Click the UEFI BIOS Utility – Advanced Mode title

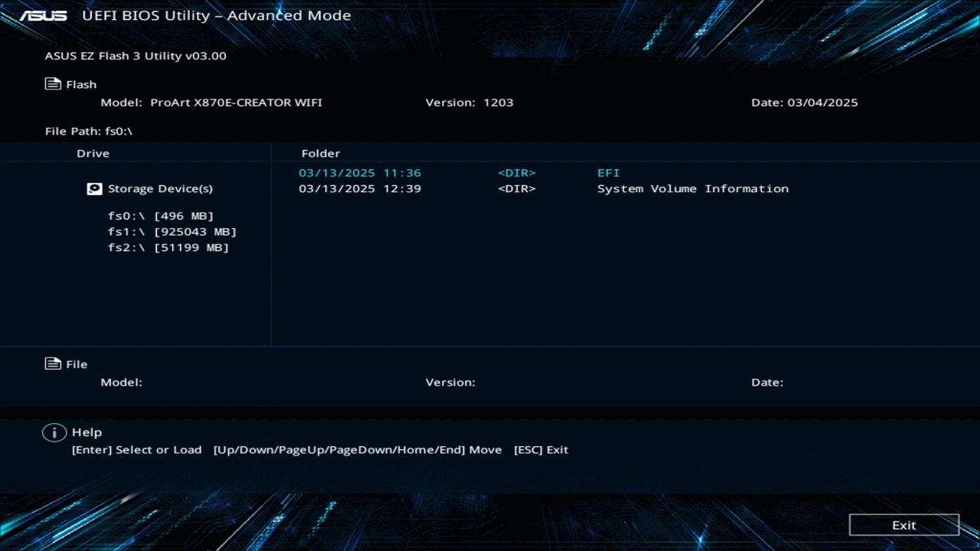click(x=216, y=15)
